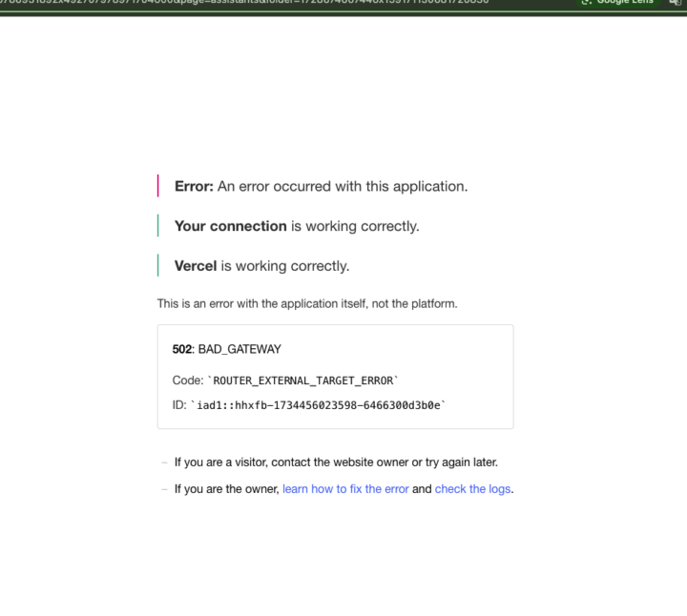
Task: Open the 'check the logs' link
Action: click(472, 488)
